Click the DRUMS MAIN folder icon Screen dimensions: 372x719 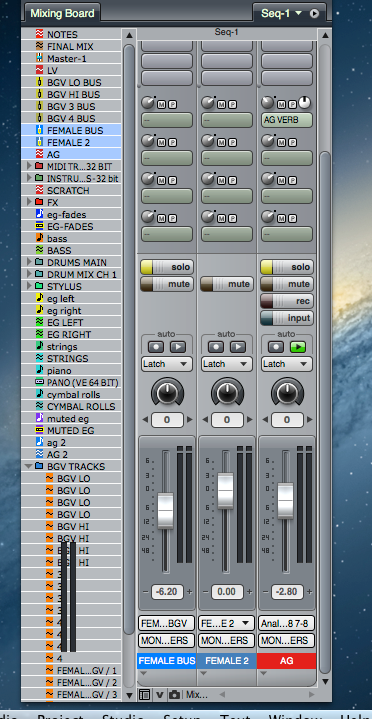click(39, 262)
